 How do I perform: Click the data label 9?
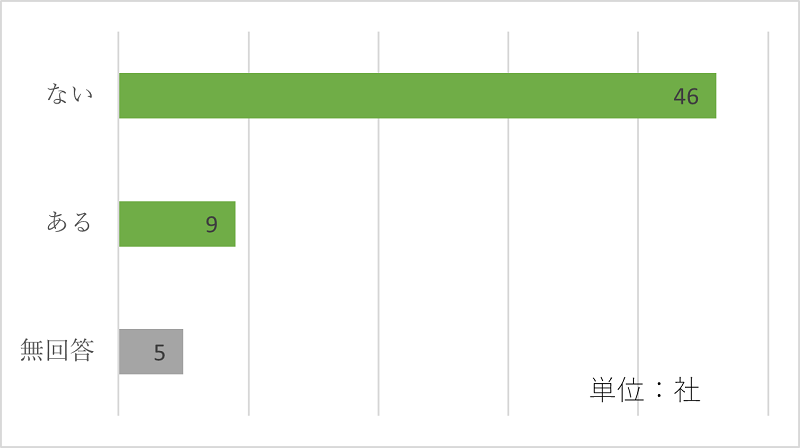pos(212,225)
